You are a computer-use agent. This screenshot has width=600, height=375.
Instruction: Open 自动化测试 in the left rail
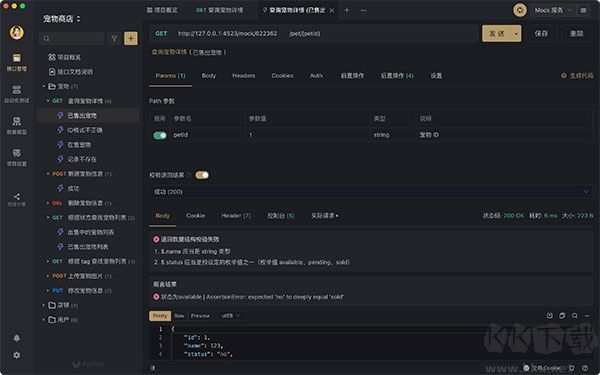pyautogui.click(x=16, y=94)
